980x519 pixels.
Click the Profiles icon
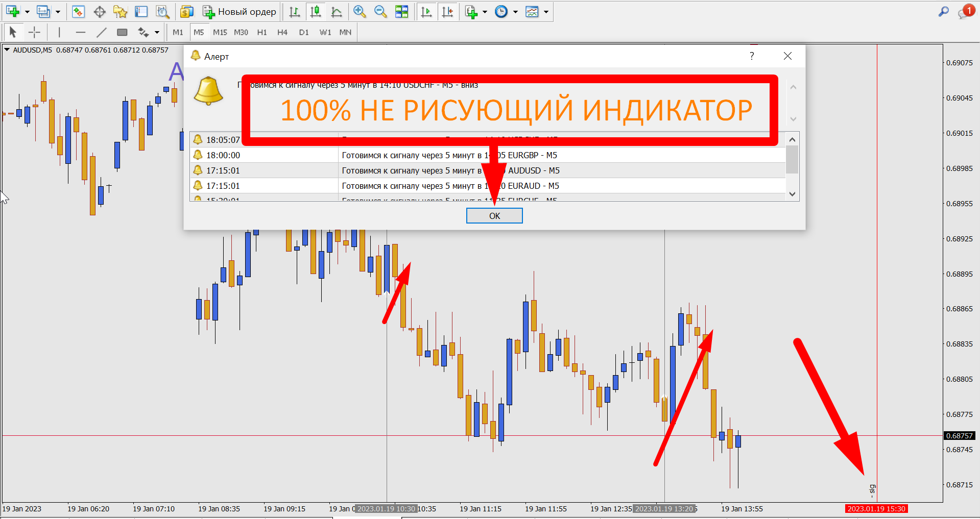(x=43, y=11)
